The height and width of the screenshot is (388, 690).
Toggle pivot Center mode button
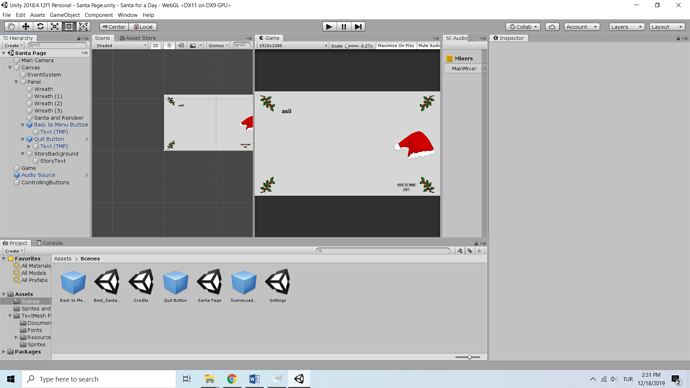pos(114,27)
